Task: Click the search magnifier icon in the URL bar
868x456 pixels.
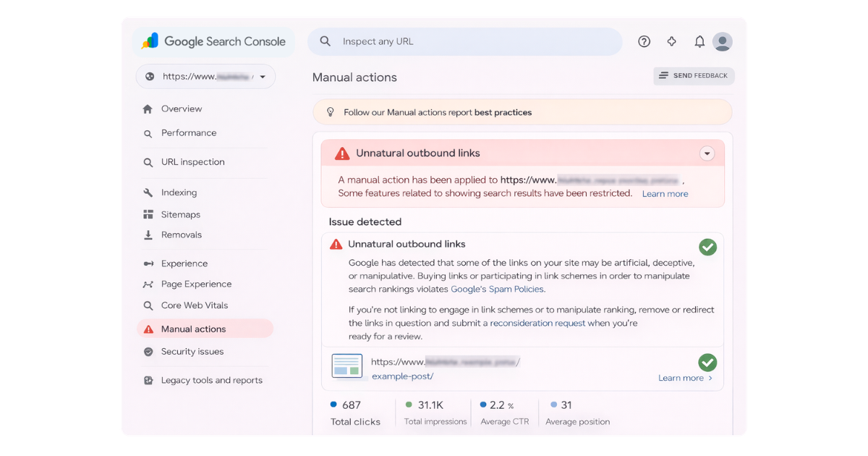Action: [x=325, y=41]
